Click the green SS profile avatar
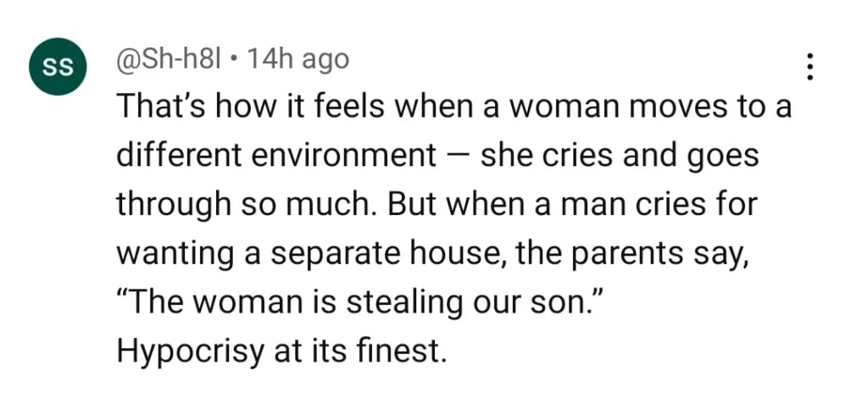The image size is (868, 398). pyautogui.click(x=58, y=67)
